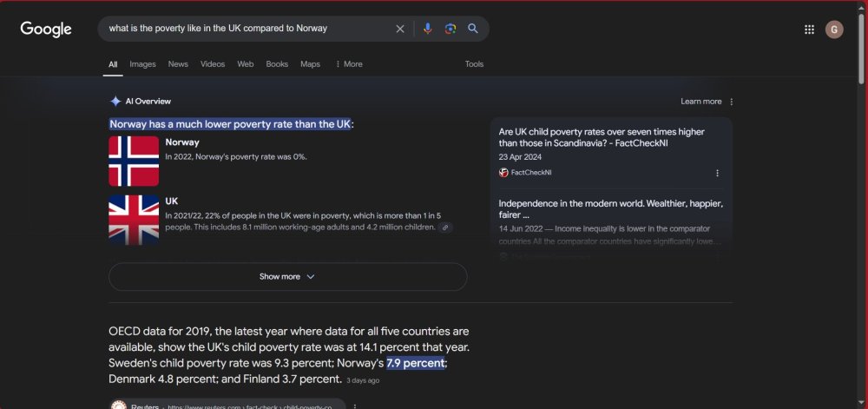The width and height of the screenshot is (868, 409).
Task: Submit search with magnifier icon
Action: [x=473, y=29]
